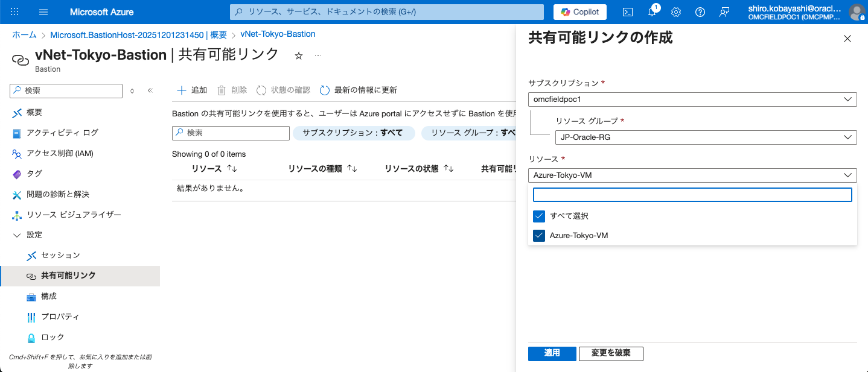The image size is (868, 372).
Task: Open the feedback icon in the top bar
Action: 724,11
